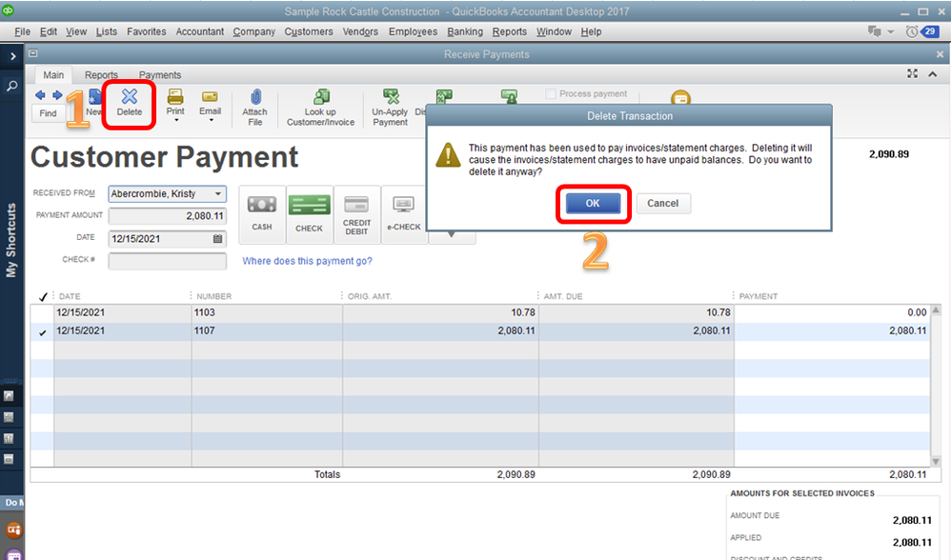Toggle checkmark on invoice 1107 row
The width and height of the screenshot is (951, 560).
point(43,331)
